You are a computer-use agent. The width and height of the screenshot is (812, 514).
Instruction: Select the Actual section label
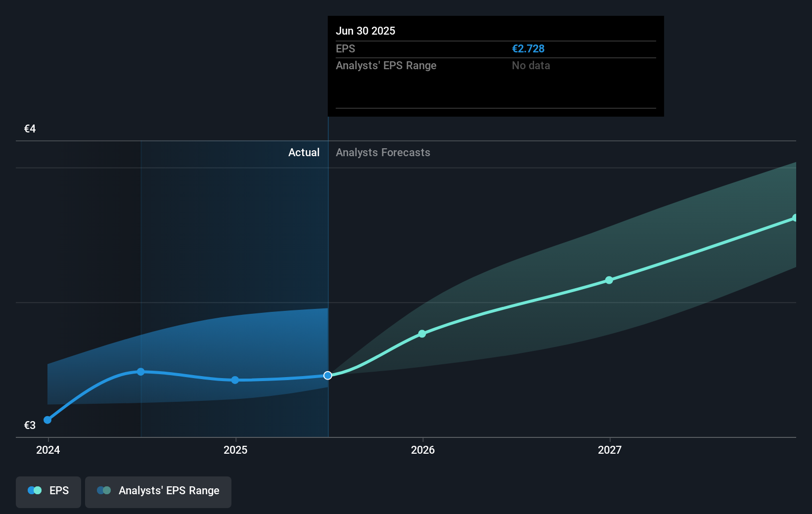click(x=304, y=153)
